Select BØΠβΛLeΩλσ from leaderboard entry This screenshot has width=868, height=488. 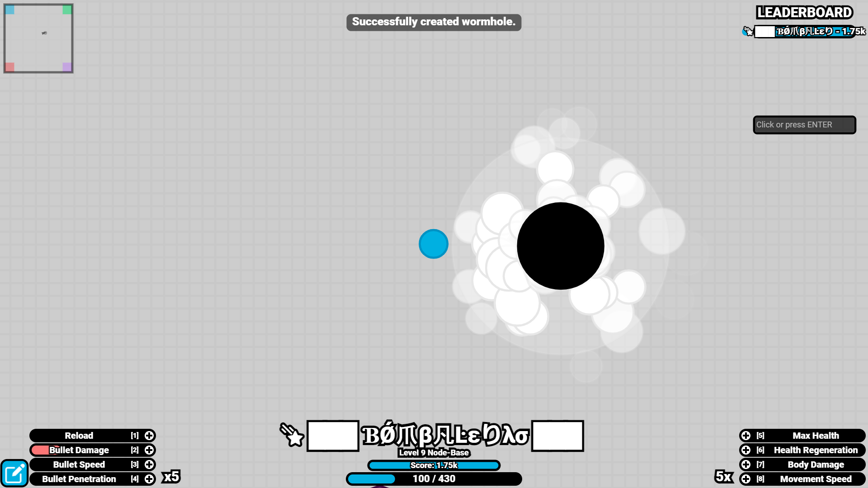(x=805, y=31)
